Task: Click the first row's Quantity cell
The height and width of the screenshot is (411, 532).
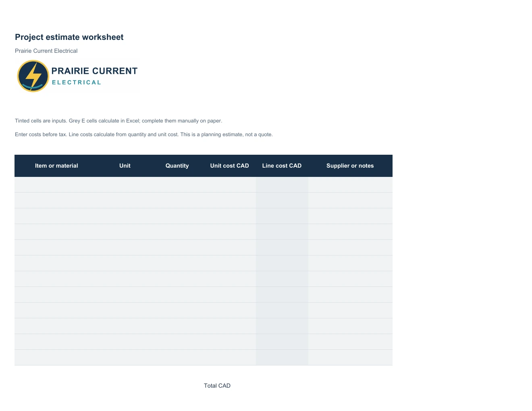Action: [x=177, y=185]
